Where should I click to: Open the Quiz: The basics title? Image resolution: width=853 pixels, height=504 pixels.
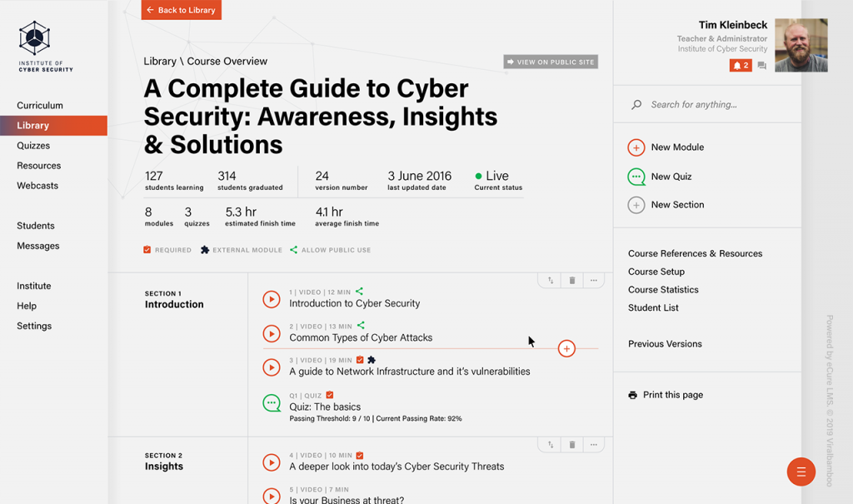[x=325, y=407]
